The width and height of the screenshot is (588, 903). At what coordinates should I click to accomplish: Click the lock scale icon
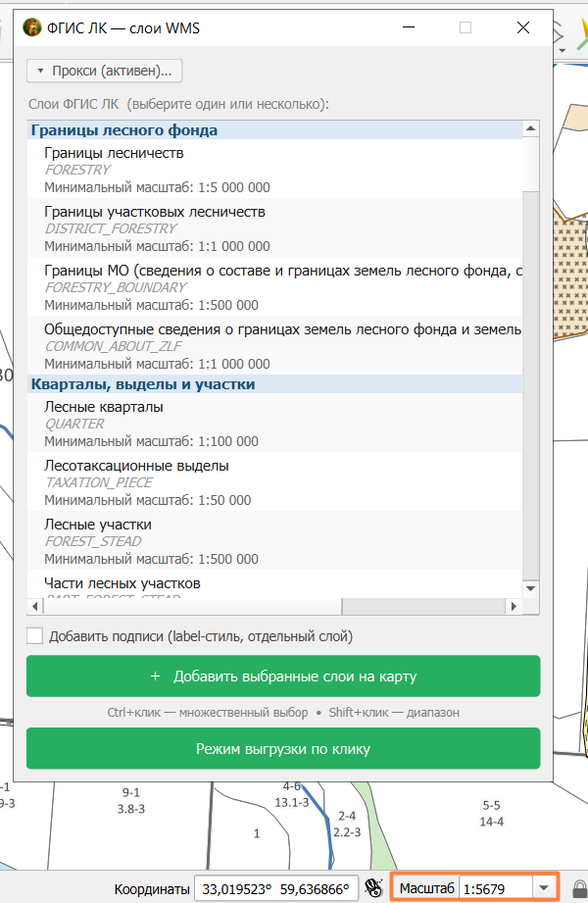pos(579,888)
